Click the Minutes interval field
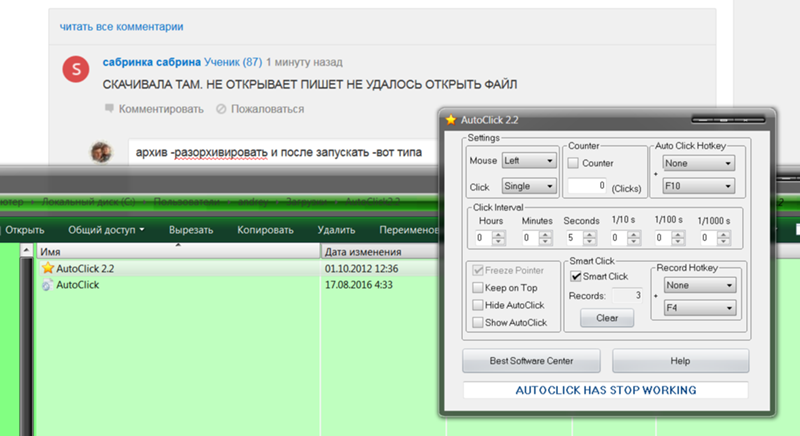The width and height of the screenshot is (800, 436). coord(530,238)
